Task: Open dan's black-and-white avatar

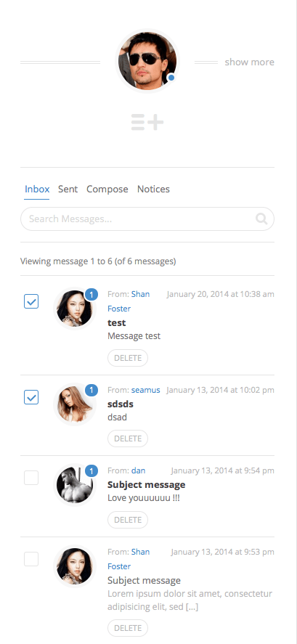Action: (75, 486)
